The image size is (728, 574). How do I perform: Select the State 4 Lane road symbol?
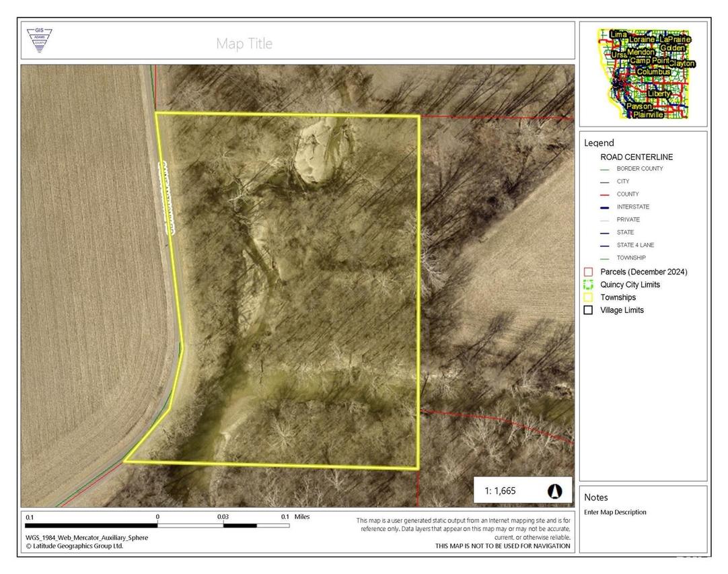tap(604, 245)
